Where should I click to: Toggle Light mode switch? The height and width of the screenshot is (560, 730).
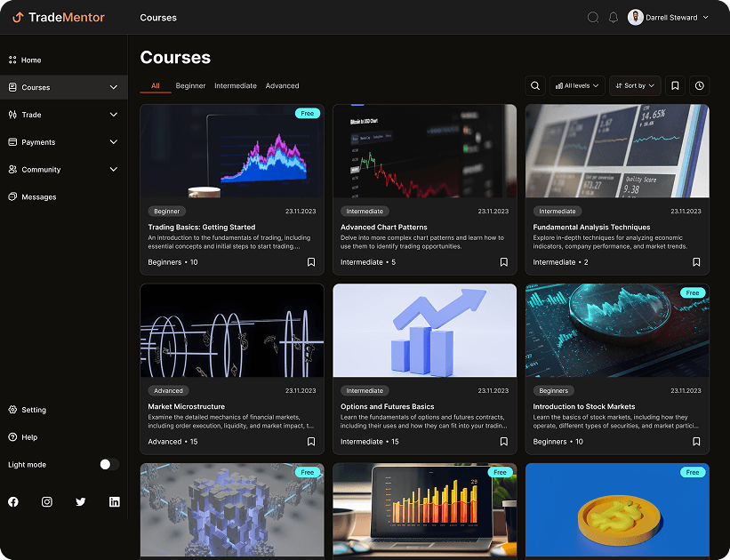tap(108, 464)
